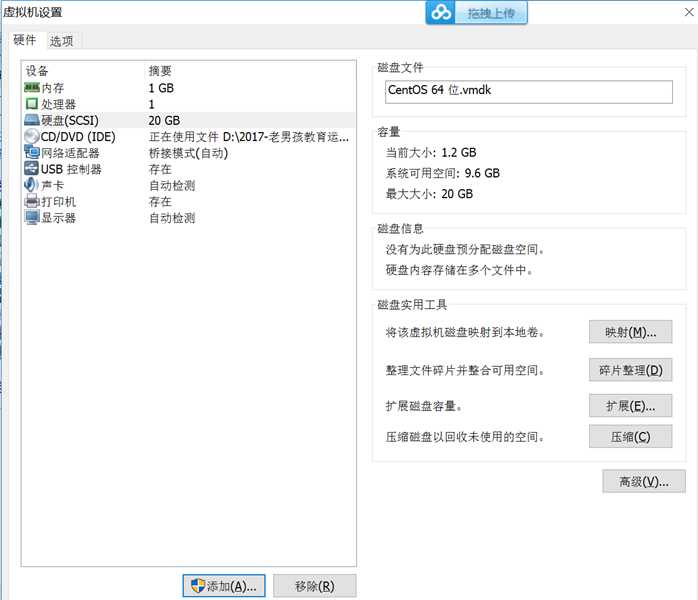The height and width of the screenshot is (600, 698).
Task: Click the 摘要 column header
Action: [160, 70]
